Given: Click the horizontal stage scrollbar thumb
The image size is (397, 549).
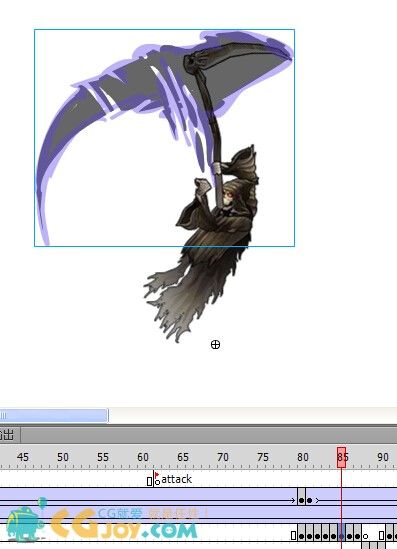Looking at the screenshot, I should (54, 416).
